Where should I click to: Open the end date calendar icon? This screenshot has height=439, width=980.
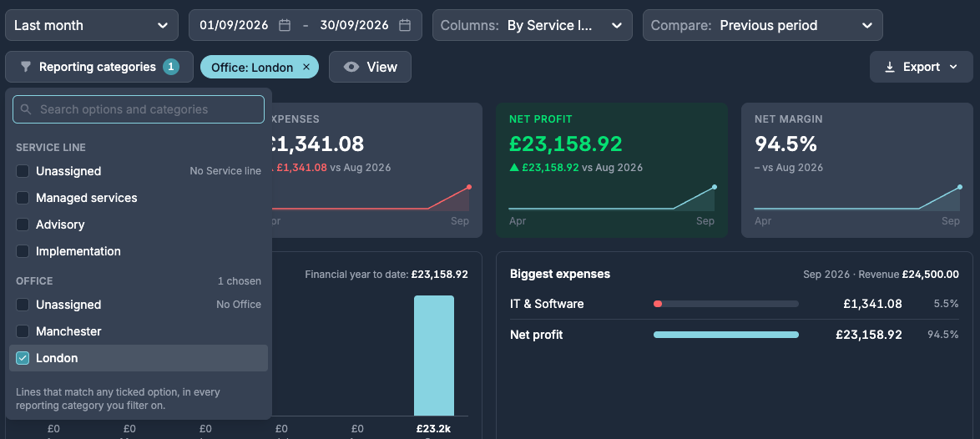coord(405,25)
